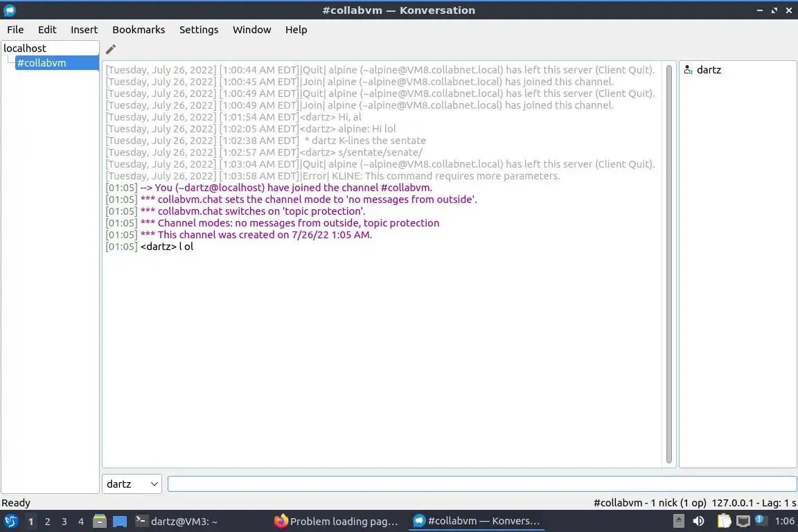The image size is (798, 532).
Task: Click the volume speaker icon in tray
Action: click(699, 521)
